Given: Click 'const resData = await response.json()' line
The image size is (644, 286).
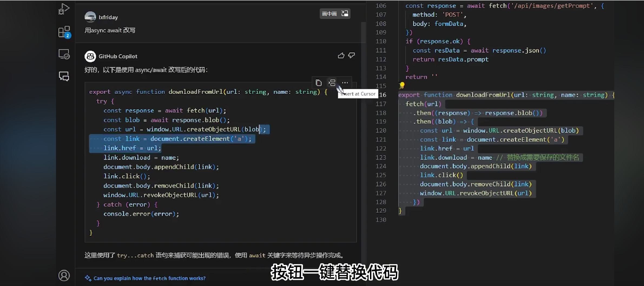Looking at the screenshot, I should pos(479,51).
